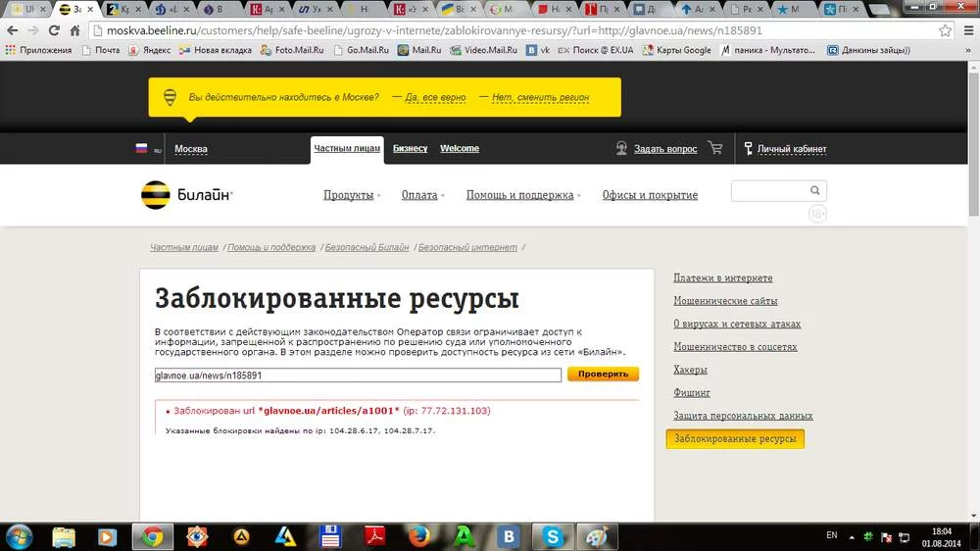This screenshot has width=980, height=551.
Task: Expand the Оплата dropdown menu
Action: tap(422, 195)
